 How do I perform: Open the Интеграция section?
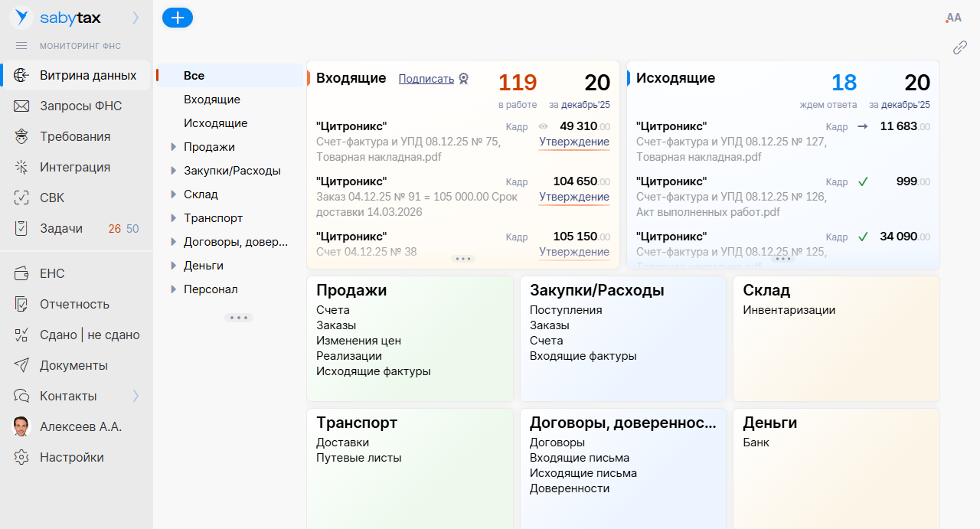click(x=21, y=166)
